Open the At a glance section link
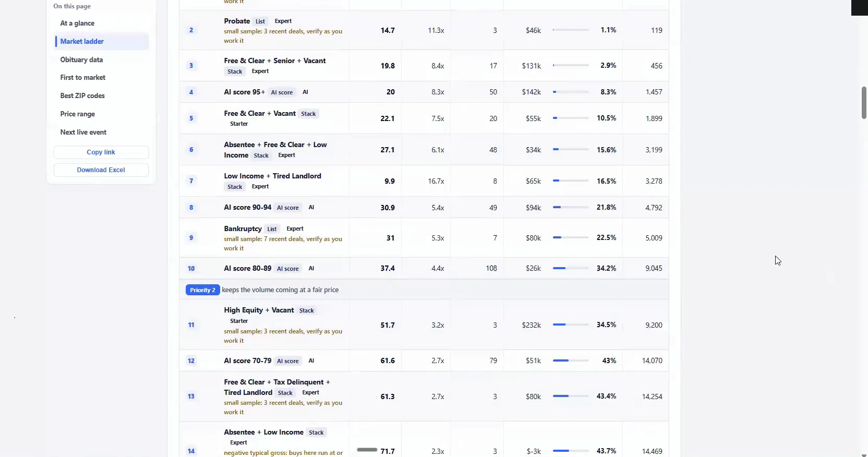Screen dimensions: 868x457 click(77, 23)
